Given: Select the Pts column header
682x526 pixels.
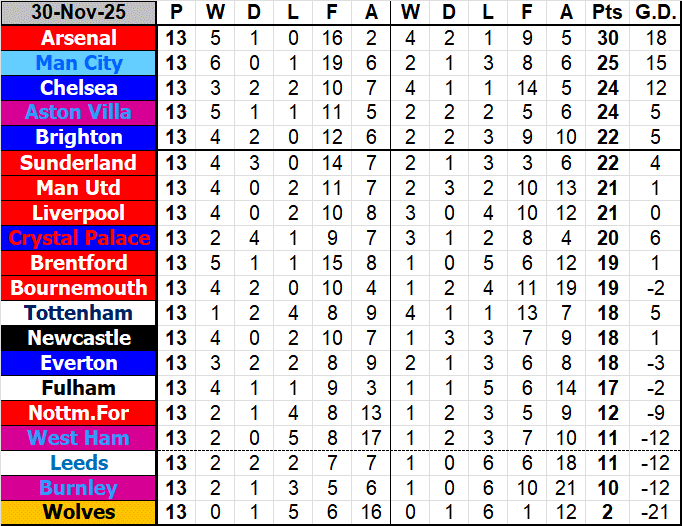Looking at the screenshot, I should 604,13.
